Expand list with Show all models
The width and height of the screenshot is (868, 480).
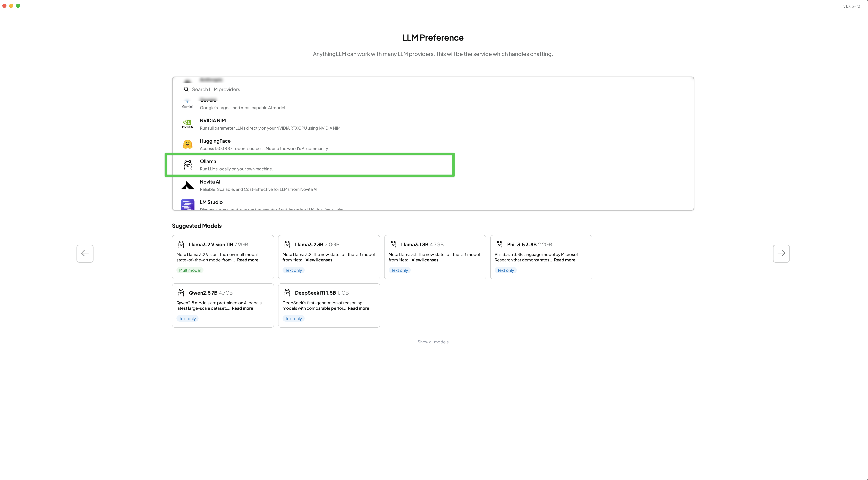(433, 342)
